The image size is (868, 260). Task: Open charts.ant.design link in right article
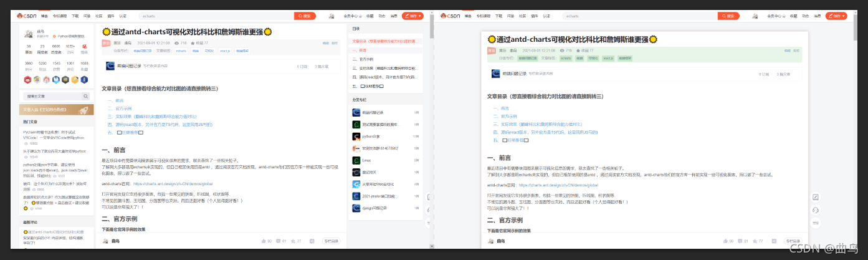(558, 185)
